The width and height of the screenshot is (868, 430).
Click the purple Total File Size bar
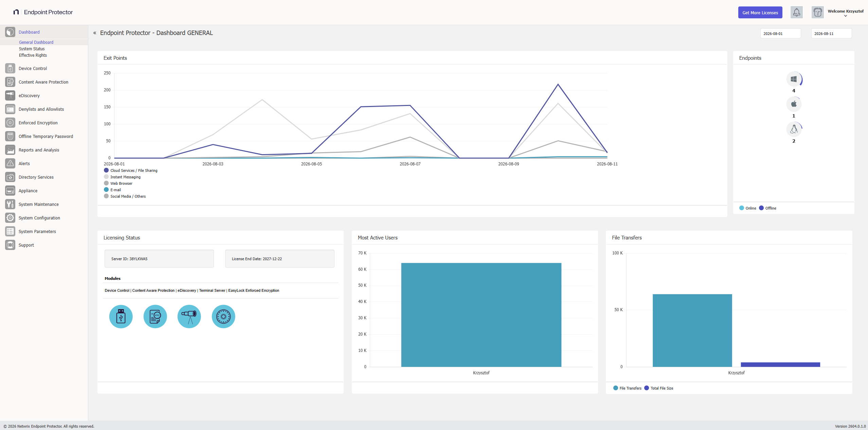click(780, 364)
